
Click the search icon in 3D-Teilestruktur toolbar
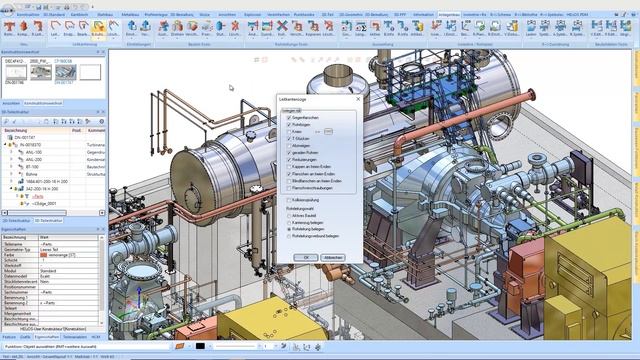[6, 121]
